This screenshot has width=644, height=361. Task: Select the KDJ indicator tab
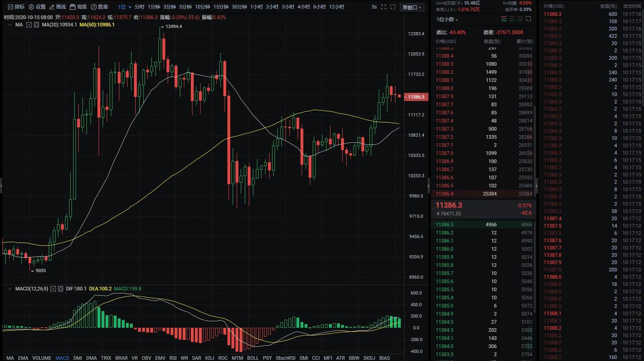(x=210, y=358)
